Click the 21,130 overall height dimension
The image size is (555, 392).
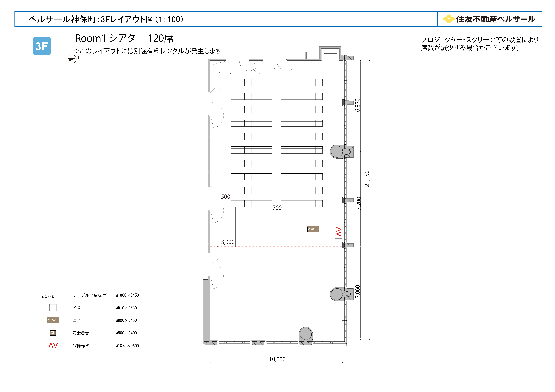coord(367,178)
